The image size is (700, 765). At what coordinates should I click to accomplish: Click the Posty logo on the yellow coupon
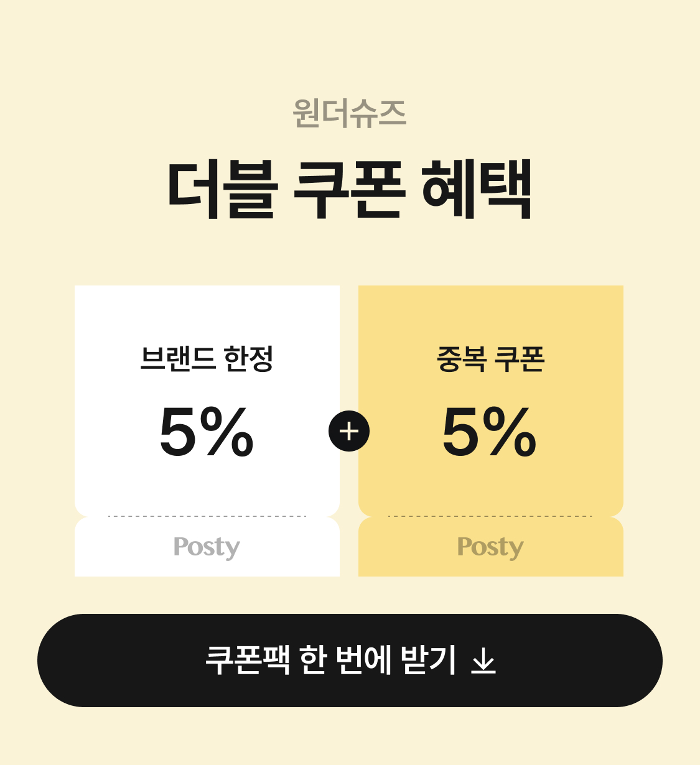490,547
